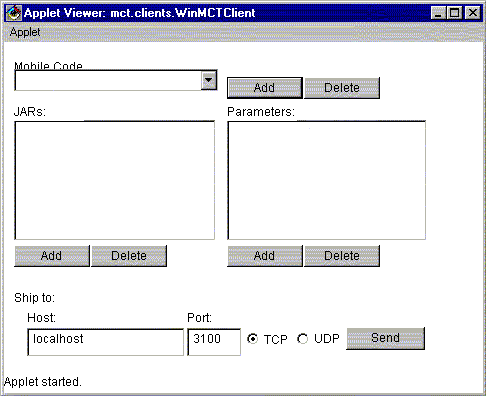The width and height of the screenshot is (486, 396).
Task: Open the Applet menu
Action: 25,32
